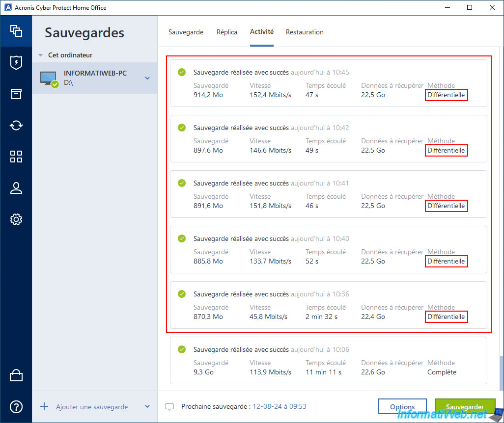Screen dimensions: 504x423
Task: Click the 22,4 Go data to recover value
Action: point(373,317)
